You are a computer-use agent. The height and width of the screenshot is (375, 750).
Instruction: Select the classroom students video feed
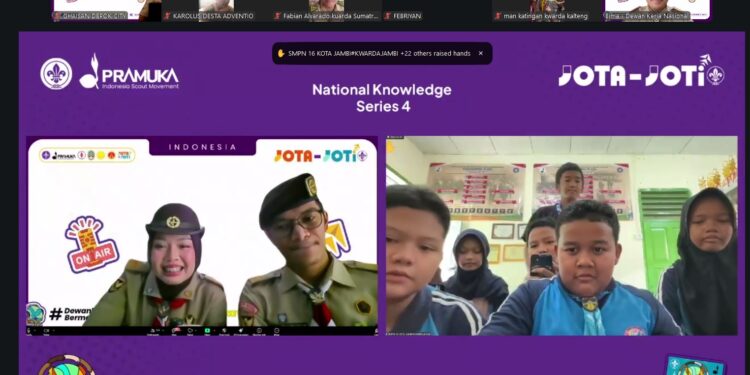(x=562, y=235)
